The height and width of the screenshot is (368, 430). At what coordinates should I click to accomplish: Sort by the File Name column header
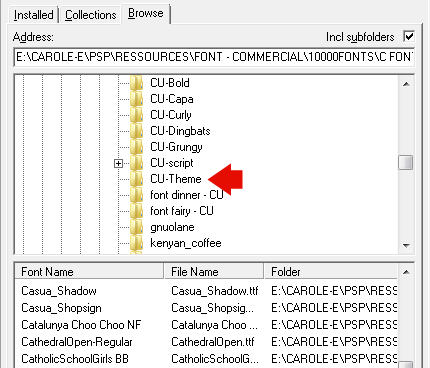click(x=214, y=272)
